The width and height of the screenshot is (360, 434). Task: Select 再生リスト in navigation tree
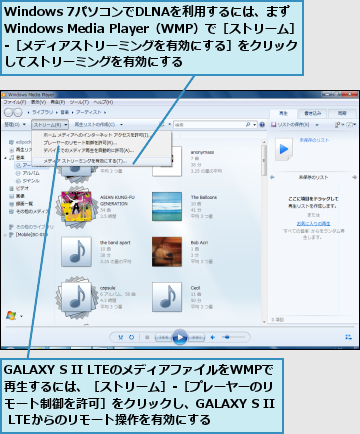point(21,150)
